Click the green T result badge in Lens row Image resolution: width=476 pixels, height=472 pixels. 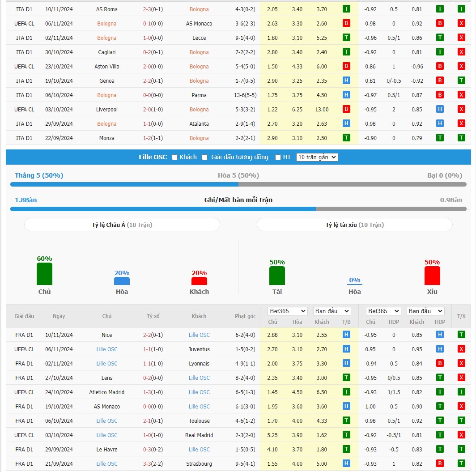[x=346, y=377]
